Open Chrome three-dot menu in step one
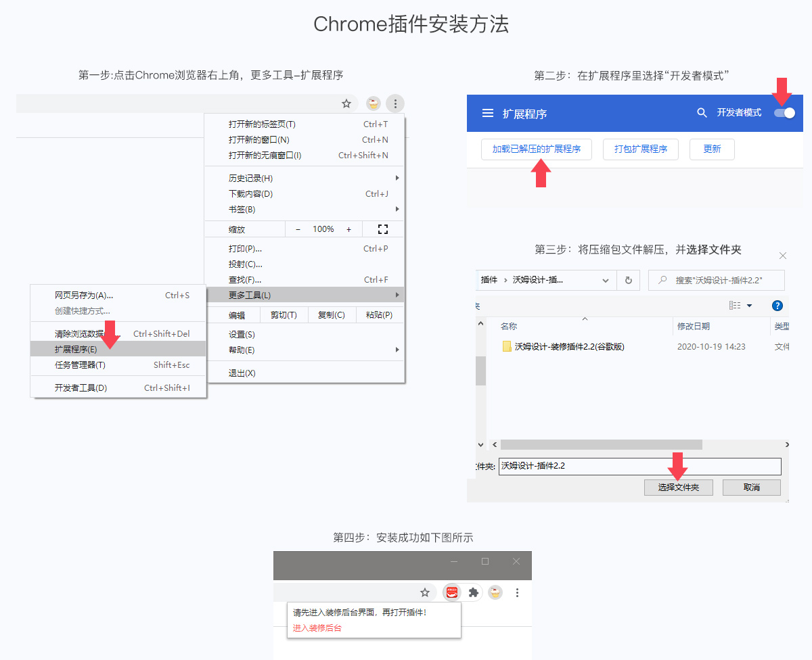 point(395,103)
